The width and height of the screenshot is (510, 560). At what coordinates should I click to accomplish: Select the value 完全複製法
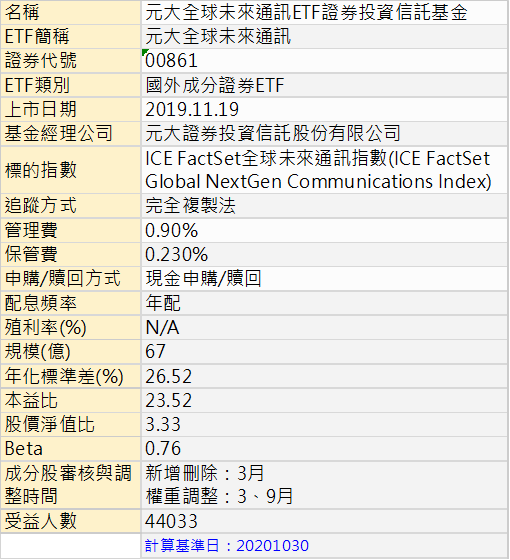[x=190, y=206]
